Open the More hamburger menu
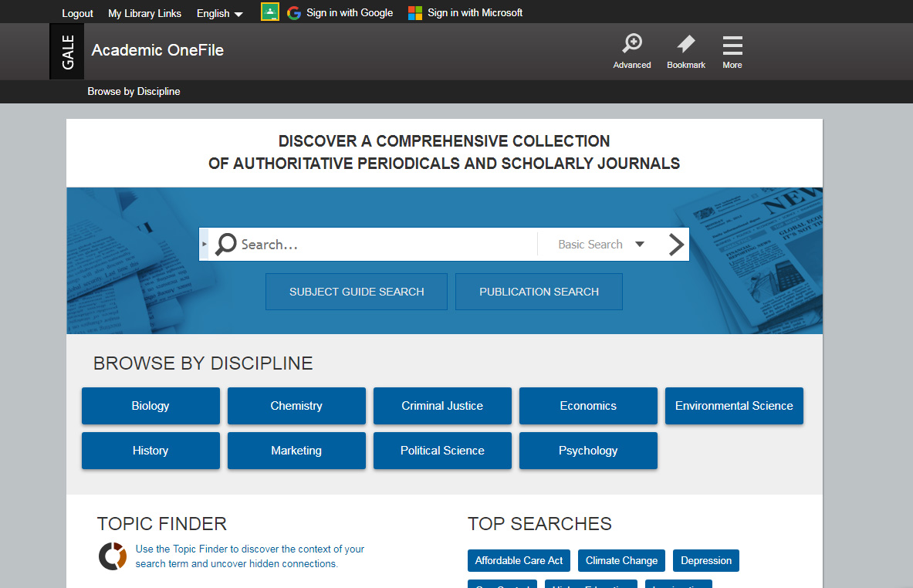This screenshot has width=913, height=588. click(732, 46)
